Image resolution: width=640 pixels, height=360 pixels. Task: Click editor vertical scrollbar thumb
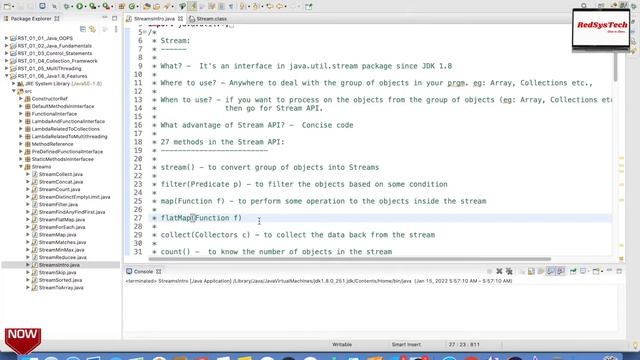click(616, 67)
